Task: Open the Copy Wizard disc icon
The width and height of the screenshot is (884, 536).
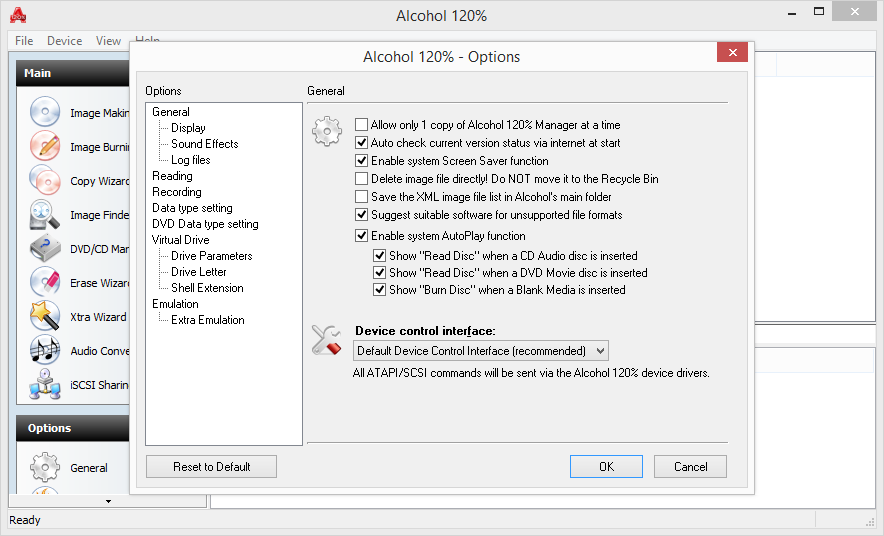Action: [x=45, y=180]
